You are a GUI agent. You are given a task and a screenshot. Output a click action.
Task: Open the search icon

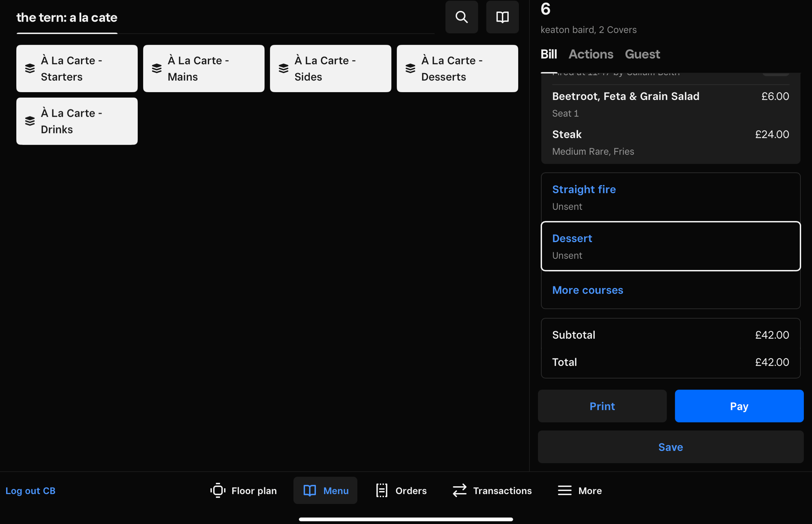pyautogui.click(x=461, y=17)
